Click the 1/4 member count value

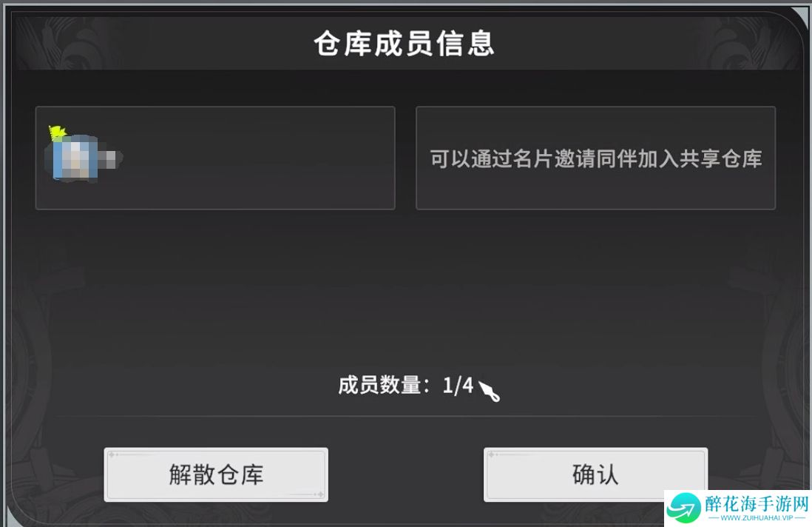[x=458, y=385]
